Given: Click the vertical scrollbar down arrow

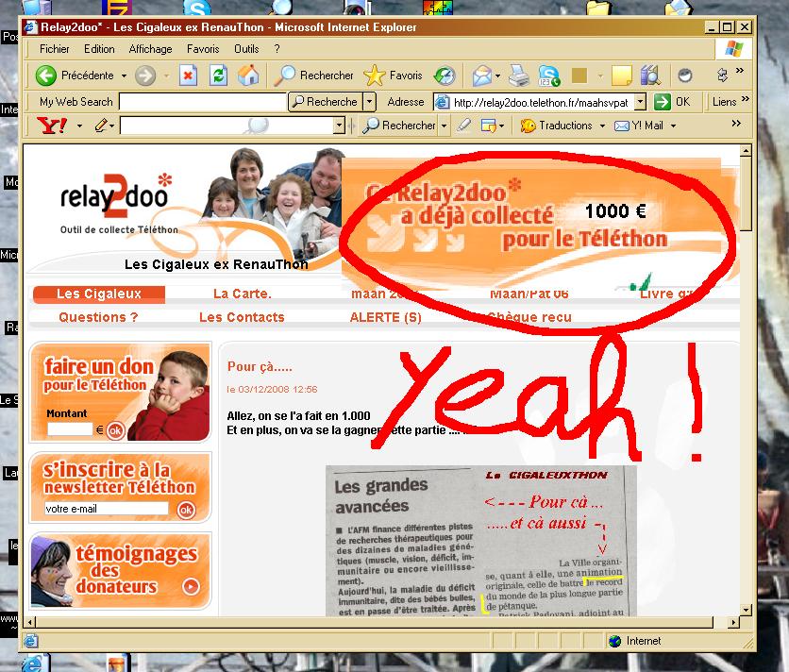Looking at the screenshot, I should point(747,610).
